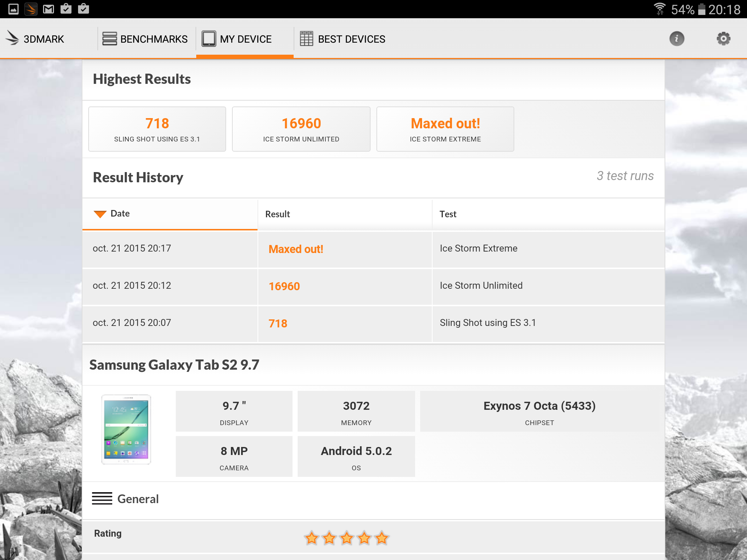Tap the 8 MP CAMERA spec tile
Screen dimensions: 747x560
click(234, 456)
